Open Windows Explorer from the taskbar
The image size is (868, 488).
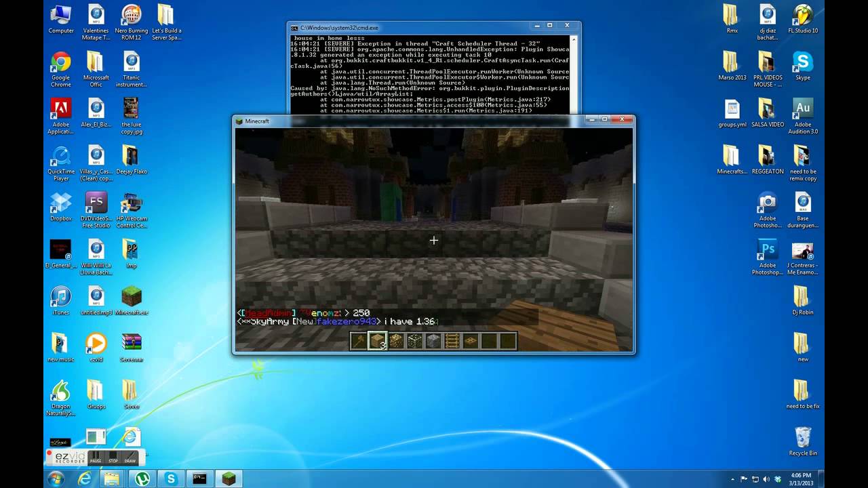(111, 479)
